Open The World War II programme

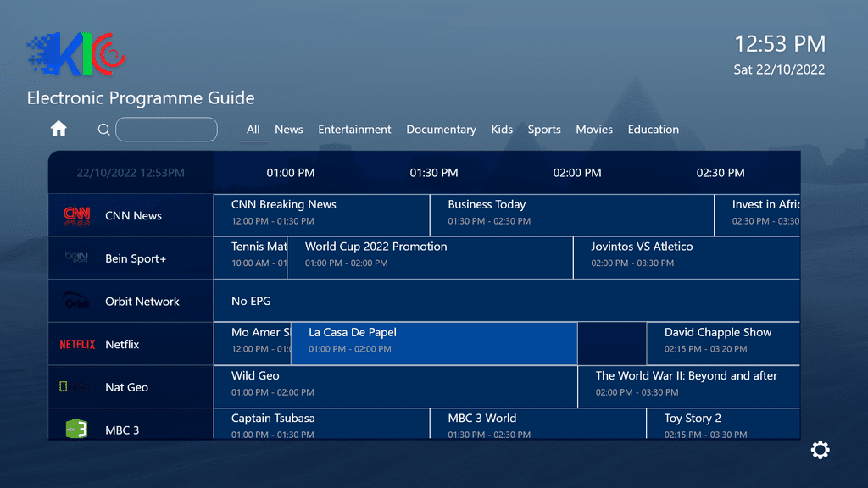click(x=689, y=386)
